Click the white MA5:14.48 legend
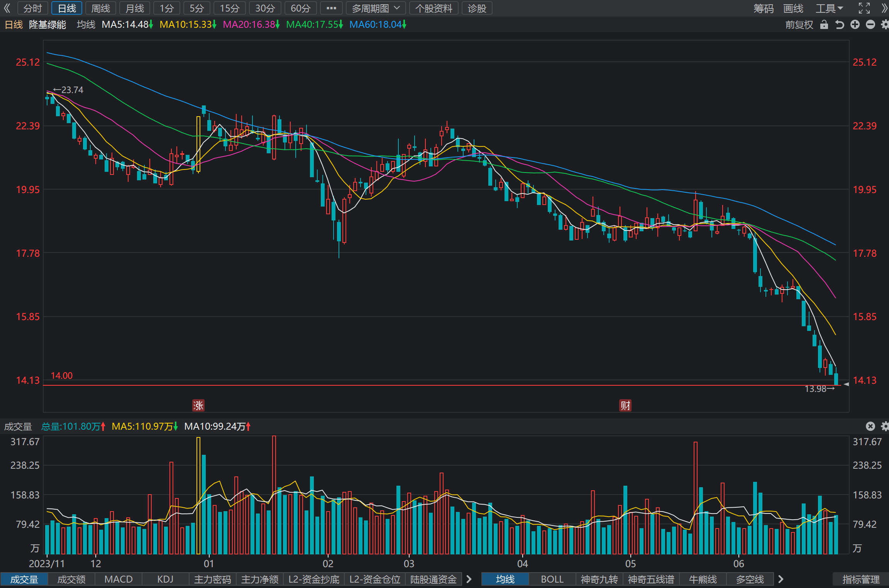889x588 pixels. 127,25
